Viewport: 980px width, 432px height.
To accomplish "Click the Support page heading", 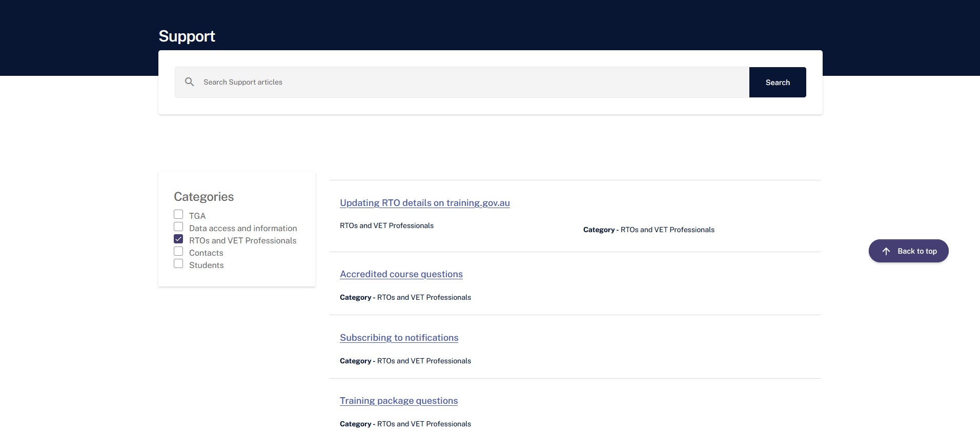I will click(187, 36).
